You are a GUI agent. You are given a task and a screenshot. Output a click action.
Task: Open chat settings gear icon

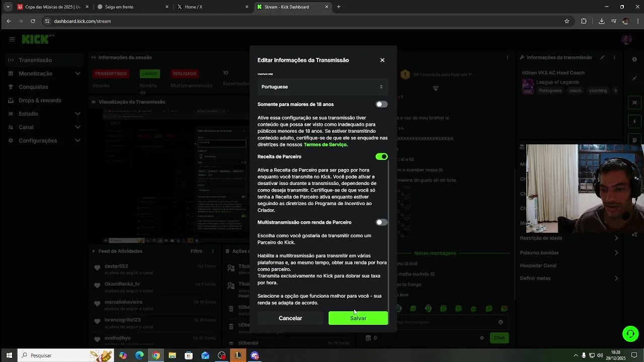(482, 338)
